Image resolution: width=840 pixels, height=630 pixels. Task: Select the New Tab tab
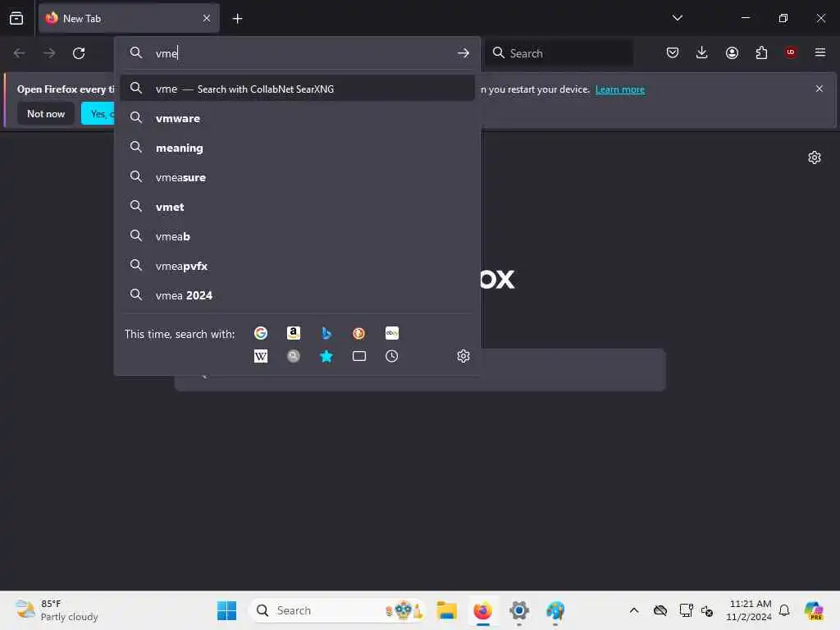pyautogui.click(x=129, y=19)
